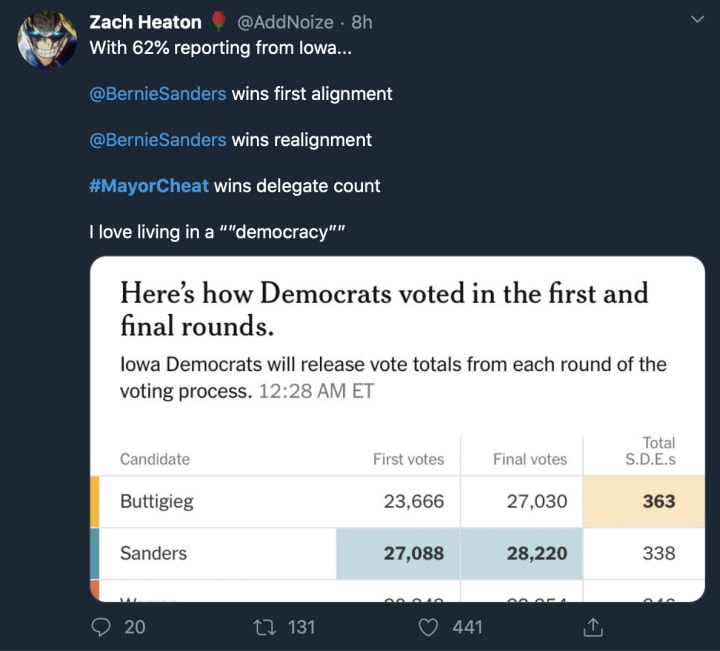Open Zach Heaton's profile avatar

[47, 40]
